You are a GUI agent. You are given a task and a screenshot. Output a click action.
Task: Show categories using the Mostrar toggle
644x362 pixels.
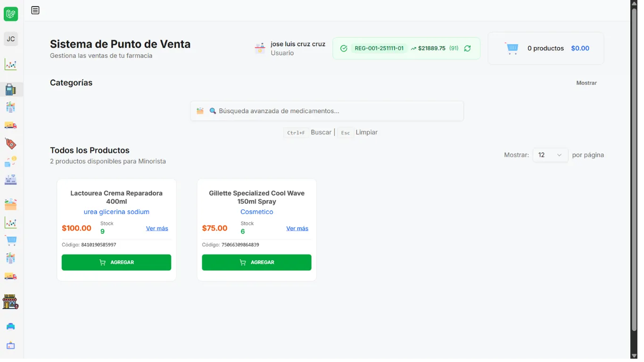[586, 83]
